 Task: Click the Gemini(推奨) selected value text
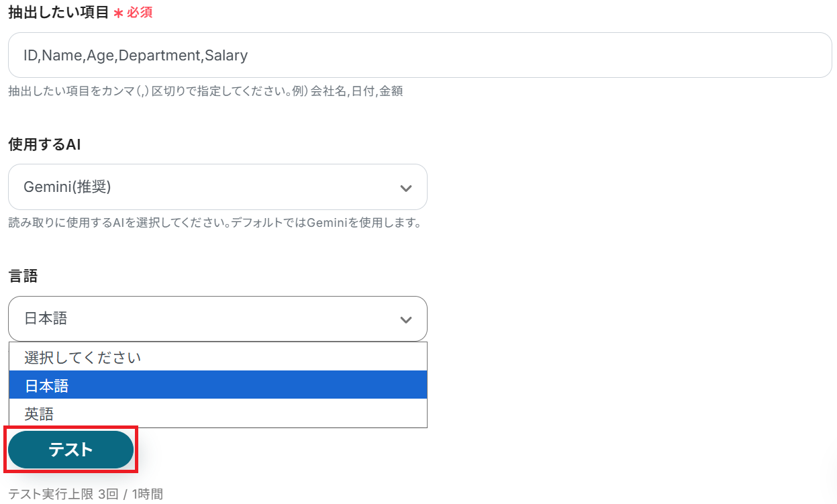67,187
